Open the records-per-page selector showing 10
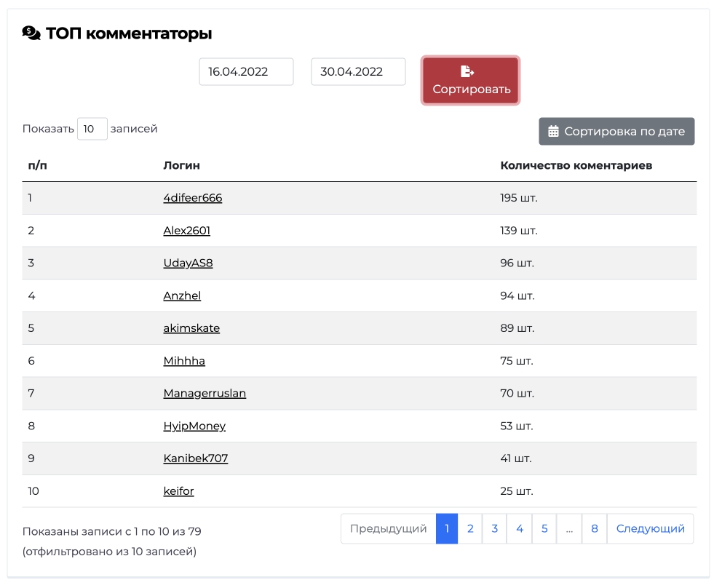This screenshot has width=722, height=588. pyautogui.click(x=92, y=129)
